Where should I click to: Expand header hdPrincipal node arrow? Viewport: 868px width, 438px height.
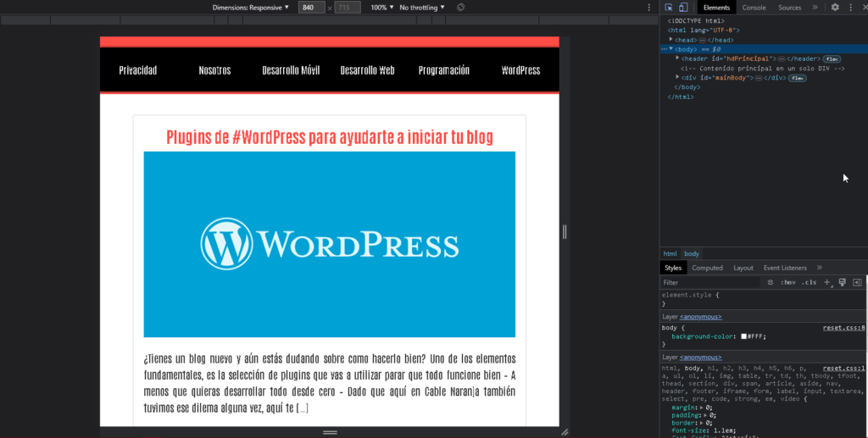[x=677, y=58]
